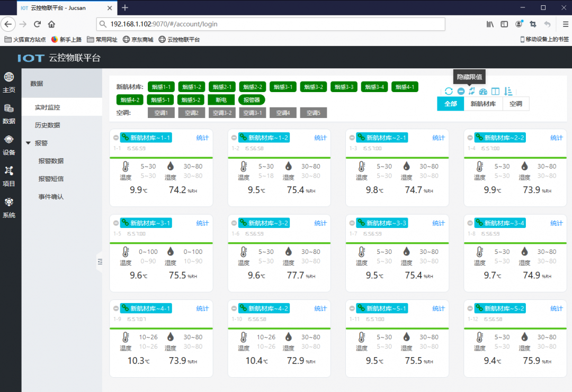
Task: Open the 云控物联平台 bookmark
Action: [180, 39]
